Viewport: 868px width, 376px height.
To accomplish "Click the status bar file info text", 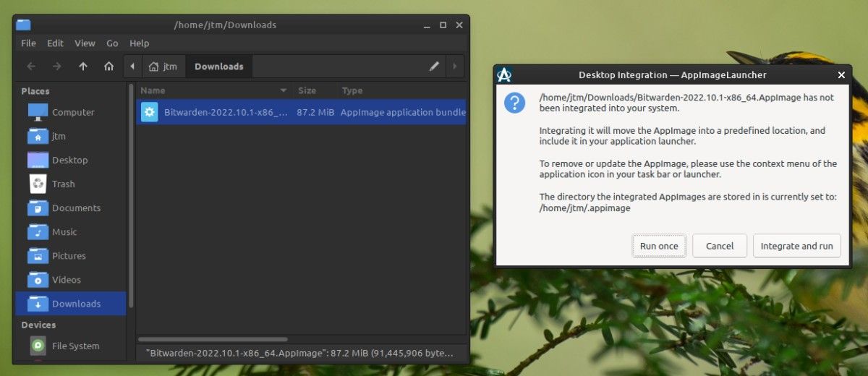I will click(x=299, y=353).
